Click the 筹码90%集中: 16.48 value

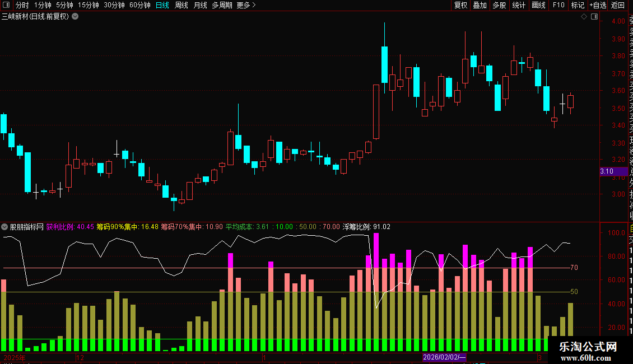[x=127, y=227]
